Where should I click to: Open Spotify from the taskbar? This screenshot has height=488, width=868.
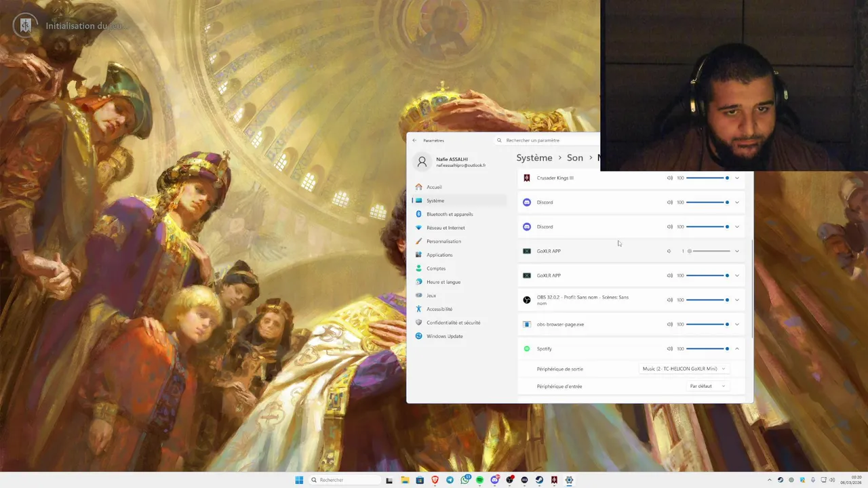coord(479,480)
